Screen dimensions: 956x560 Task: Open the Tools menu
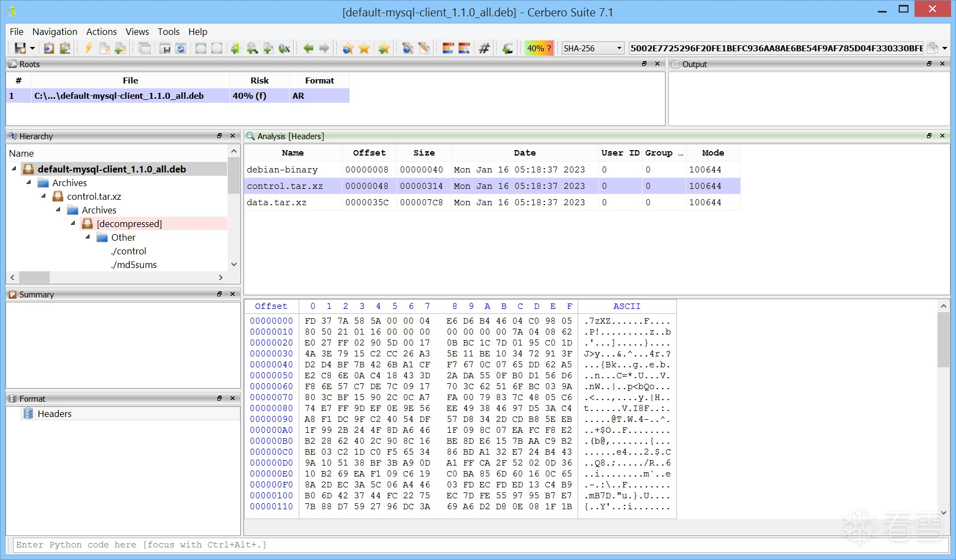pos(169,32)
